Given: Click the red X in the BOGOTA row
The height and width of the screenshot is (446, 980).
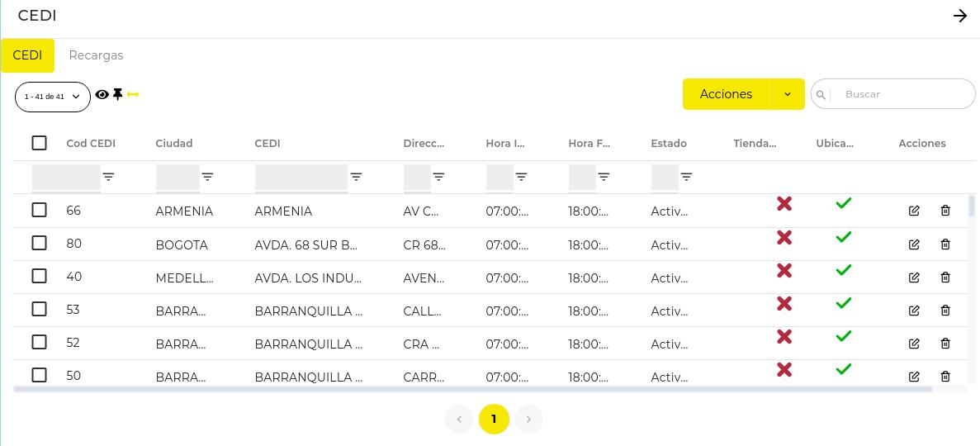Looking at the screenshot, I should 784,237.
